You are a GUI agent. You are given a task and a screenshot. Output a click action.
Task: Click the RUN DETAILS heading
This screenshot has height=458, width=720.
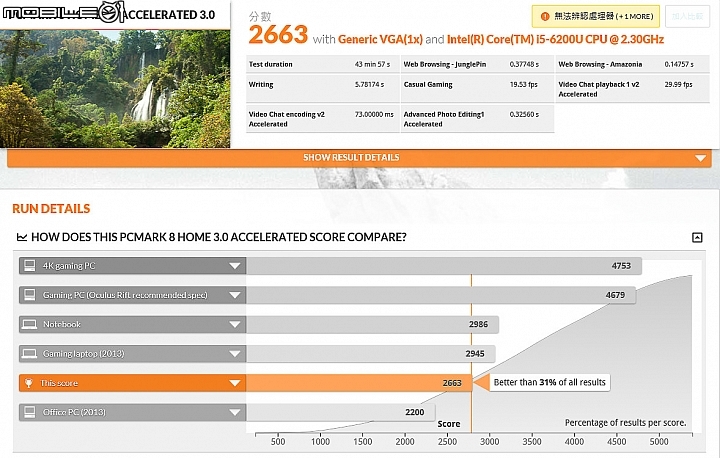51,209
